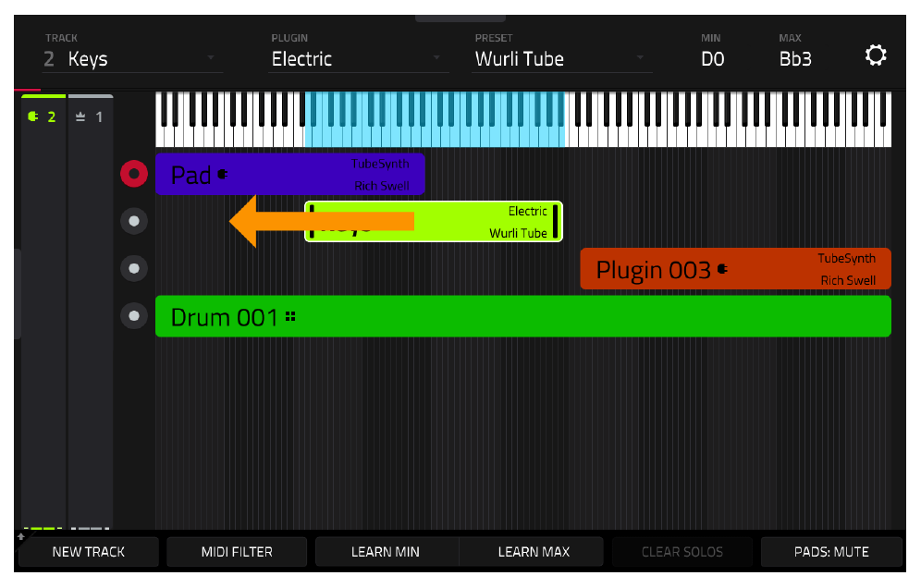Click the plug icon beside Pad

[223, 174]
